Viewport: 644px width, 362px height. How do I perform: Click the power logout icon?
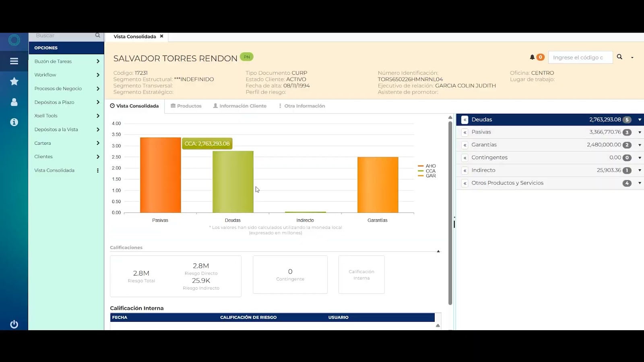14,324
